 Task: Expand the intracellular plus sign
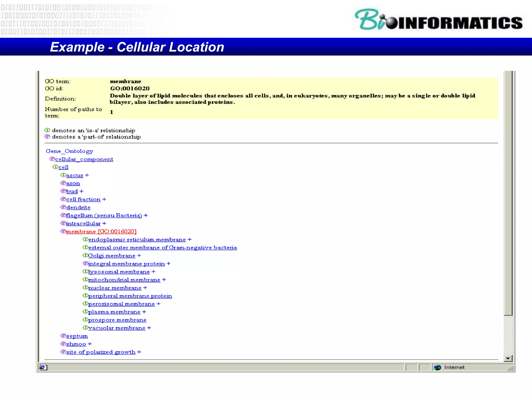tap(104, 224)
